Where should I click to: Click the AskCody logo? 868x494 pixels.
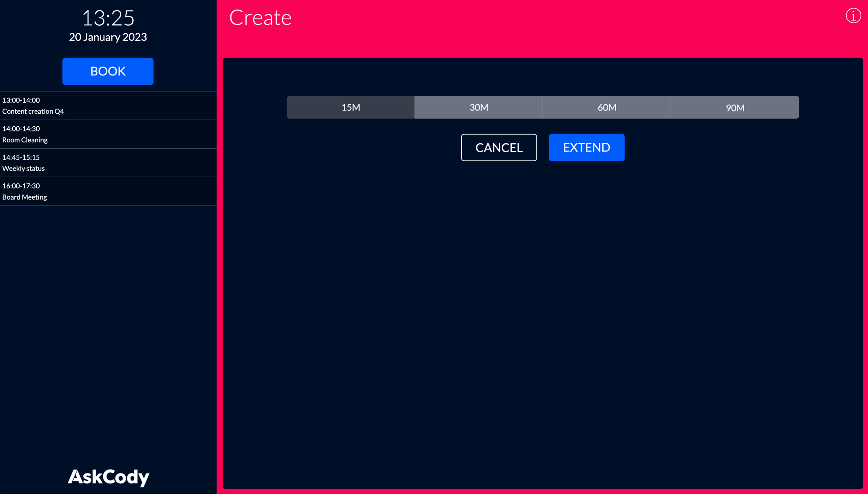coord(108,477)
